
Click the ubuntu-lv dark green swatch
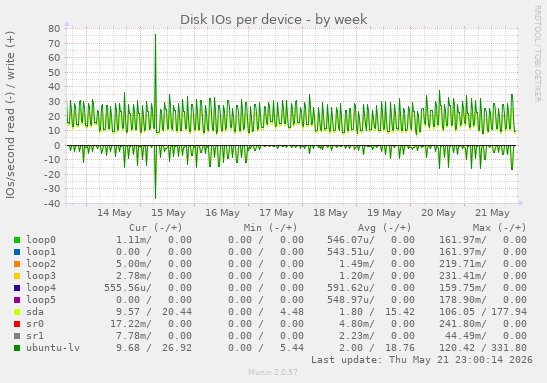pos(17,348)
